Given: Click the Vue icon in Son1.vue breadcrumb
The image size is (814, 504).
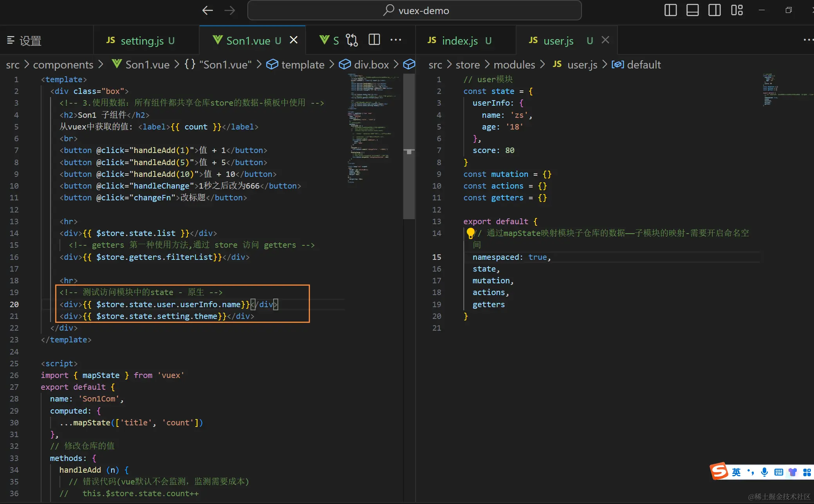Looking at the screenshot, I should click(x=117, y=64).
